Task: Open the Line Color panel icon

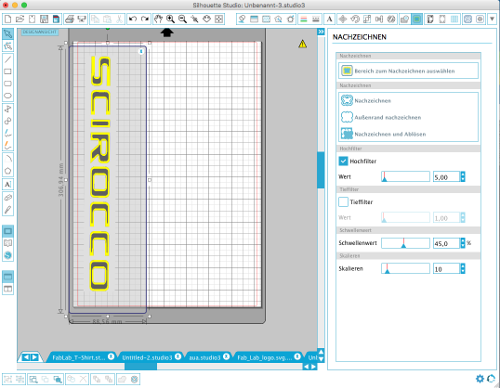Action: point(304,19)
